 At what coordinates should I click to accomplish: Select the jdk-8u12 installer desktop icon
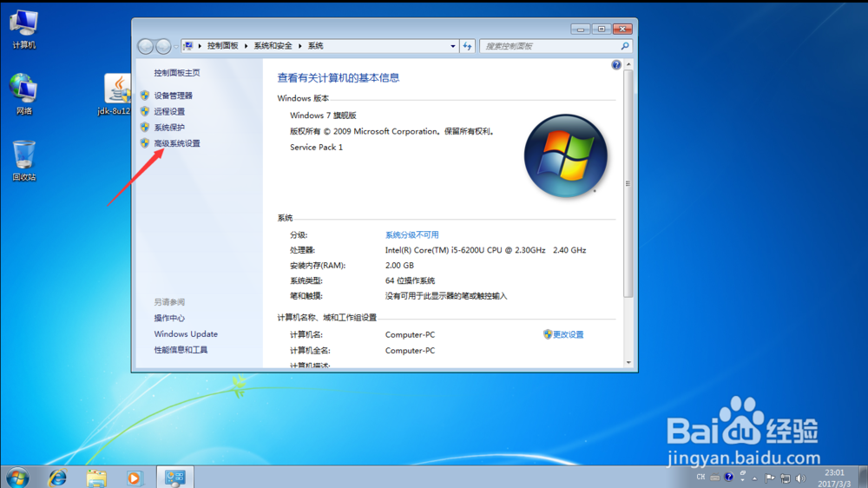tap(117, 94)
